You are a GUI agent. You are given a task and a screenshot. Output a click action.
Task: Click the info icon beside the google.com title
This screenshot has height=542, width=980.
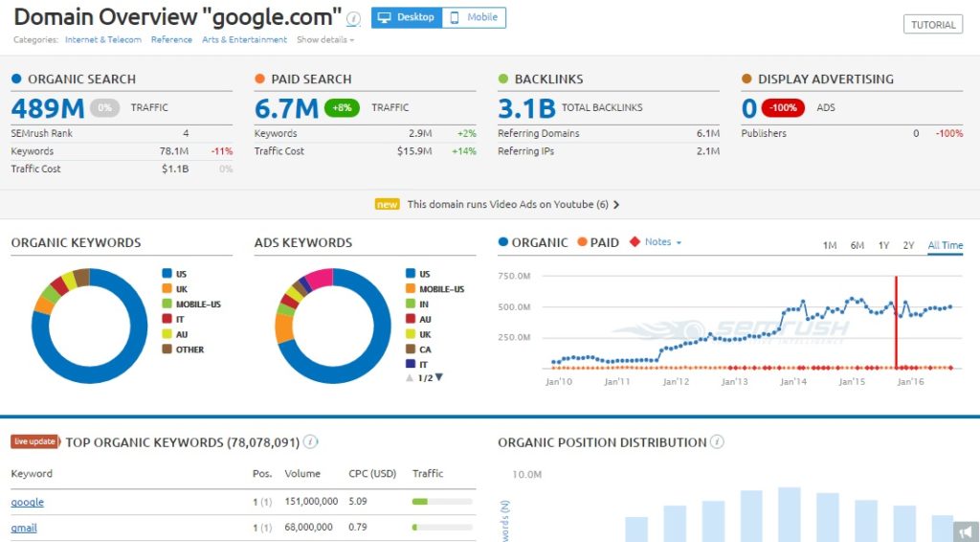353,19
